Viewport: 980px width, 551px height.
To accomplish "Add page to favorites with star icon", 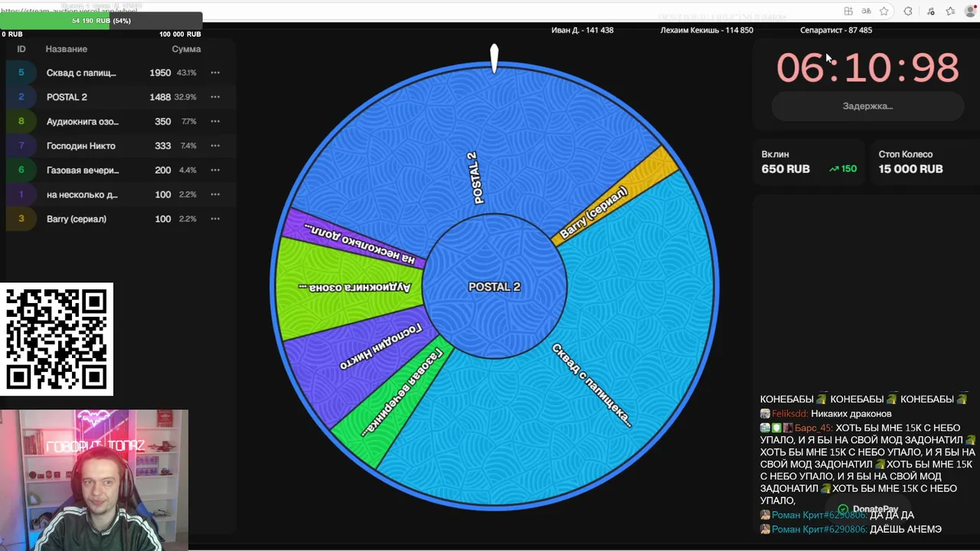I will [x=884, y=11].
